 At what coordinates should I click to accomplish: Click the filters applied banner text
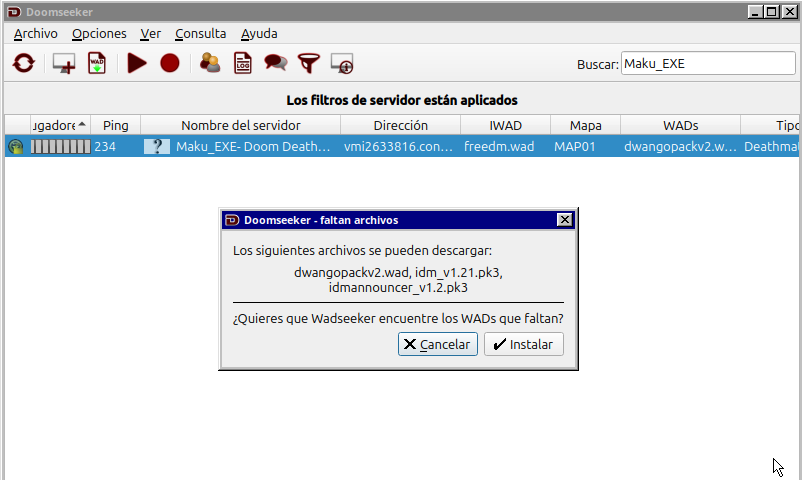pos(402,100)
